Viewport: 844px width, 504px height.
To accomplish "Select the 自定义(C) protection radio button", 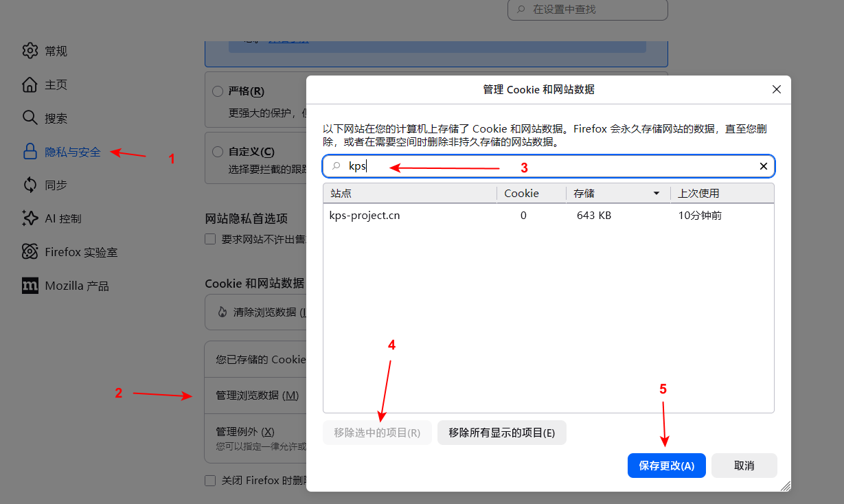I will tap(218, 152).
